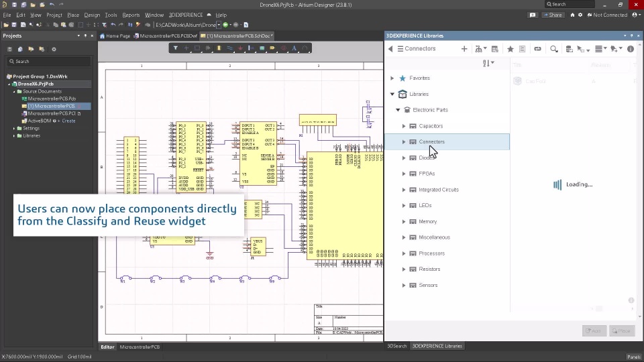Screen dimensions: 644x362
Task: Select the Resistors library class
Action: coord(429,269)
